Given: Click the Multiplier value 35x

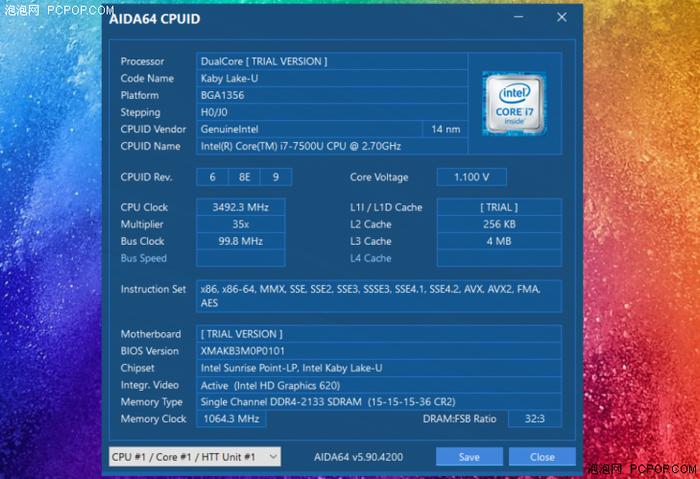Looking at the screenshot, I should pyautogui.click(x=241, y=224).
